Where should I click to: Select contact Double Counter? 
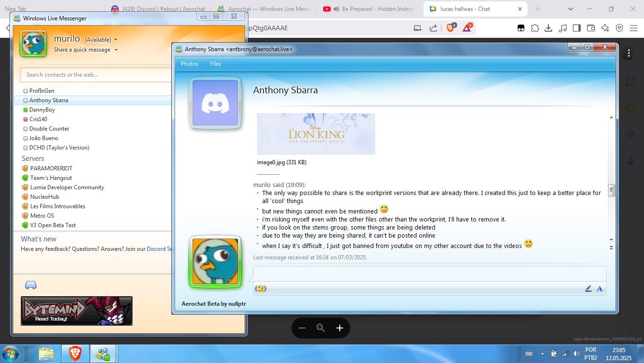49,129
